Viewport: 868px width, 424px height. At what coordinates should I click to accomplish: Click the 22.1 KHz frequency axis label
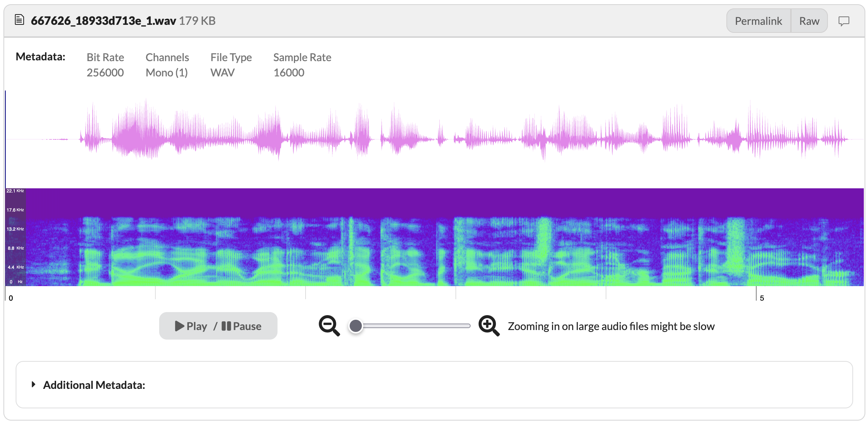(15, 191)
